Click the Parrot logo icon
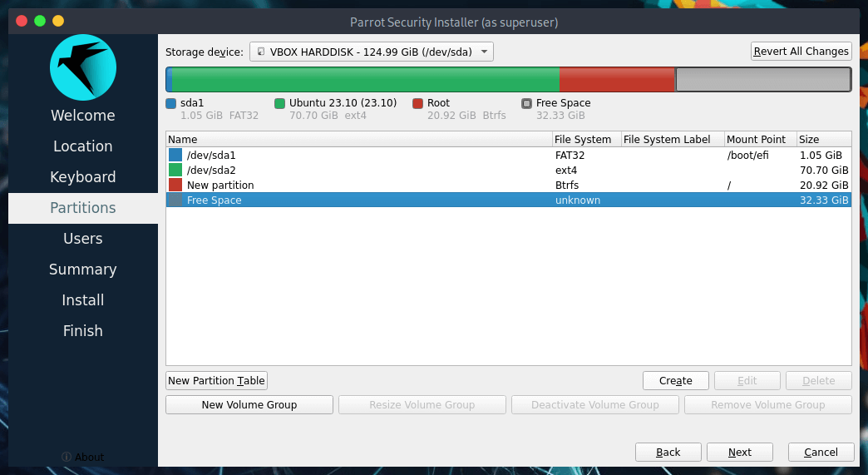868x475 pixels. (82, 67)
